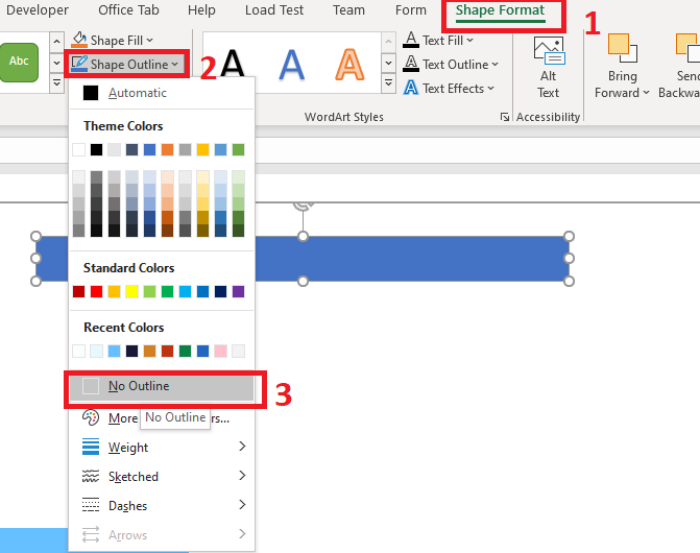This screenshot has width=700, height=553.
Task: Click the Alt Text icon
Action: click(549, 50)
